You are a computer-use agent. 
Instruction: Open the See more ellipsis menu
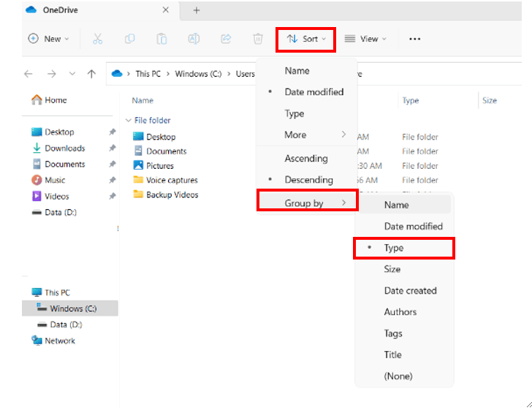(414, 39)
